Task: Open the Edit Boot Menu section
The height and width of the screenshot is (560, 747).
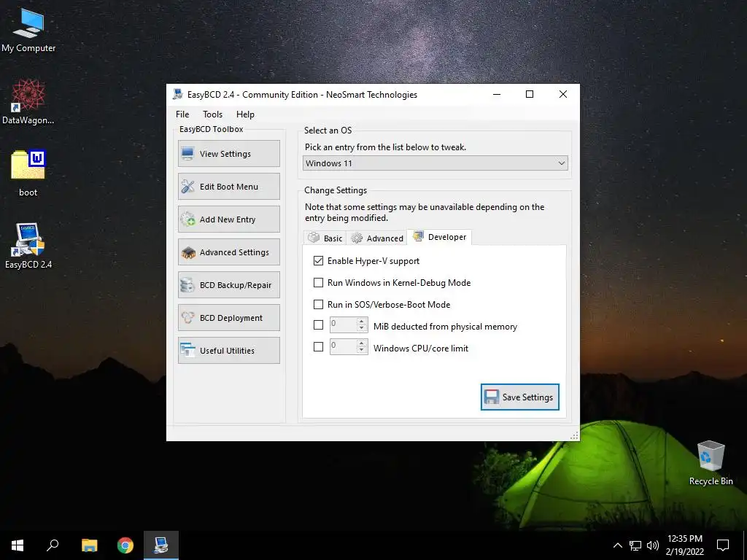Action: [228, 186]
